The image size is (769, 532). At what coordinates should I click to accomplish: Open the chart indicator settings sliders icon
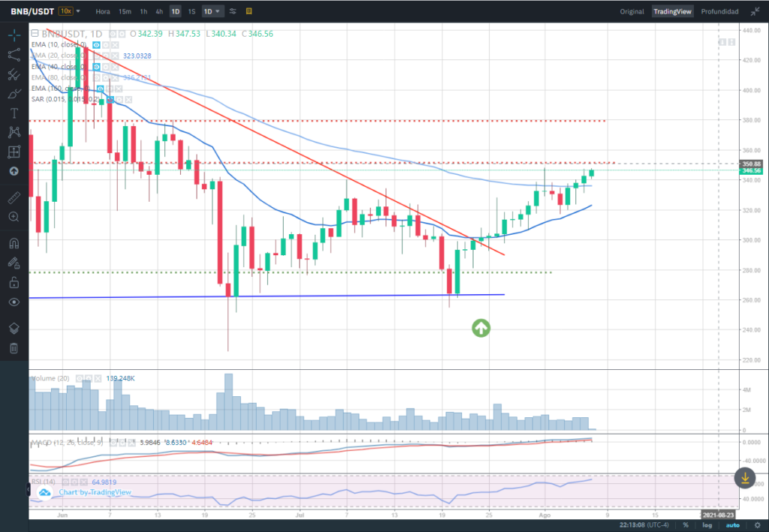233,11
